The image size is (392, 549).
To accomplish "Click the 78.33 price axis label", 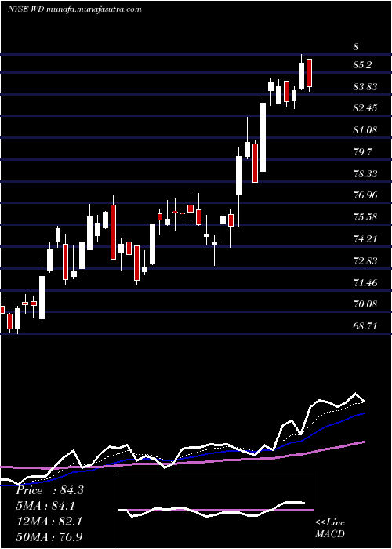I will [x=365, y=173].
